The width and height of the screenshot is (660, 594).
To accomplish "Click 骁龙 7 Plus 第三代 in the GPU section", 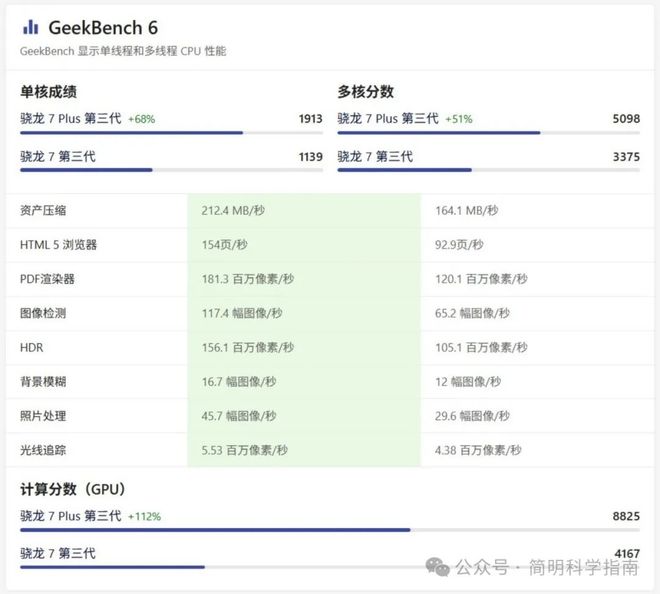I will (71, 516).
